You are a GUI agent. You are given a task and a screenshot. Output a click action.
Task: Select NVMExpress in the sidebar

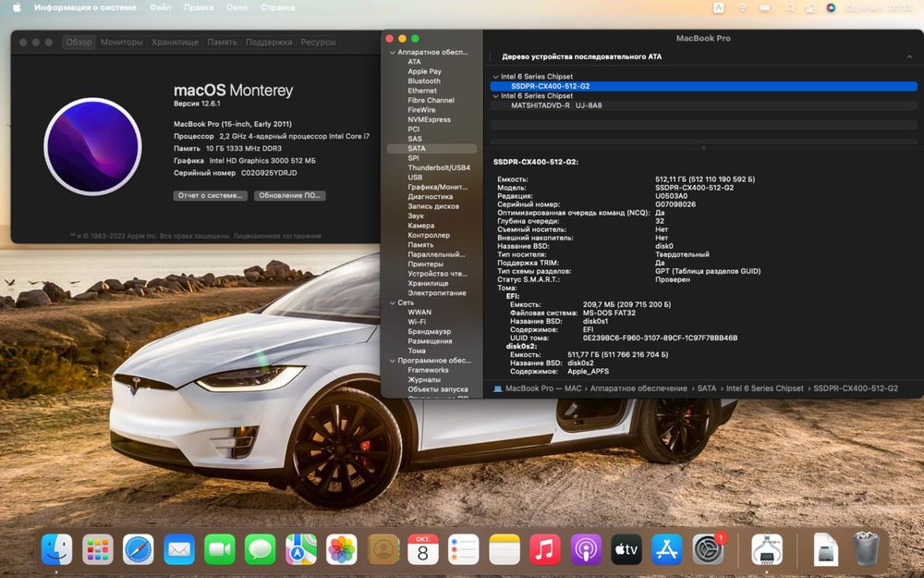(x=429, y=119)
